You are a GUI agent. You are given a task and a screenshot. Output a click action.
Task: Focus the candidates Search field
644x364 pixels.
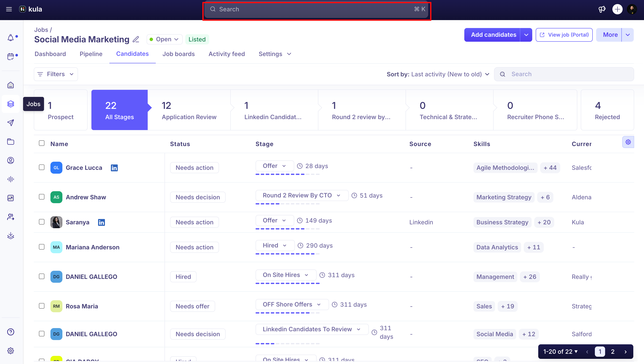click(564, 74)
